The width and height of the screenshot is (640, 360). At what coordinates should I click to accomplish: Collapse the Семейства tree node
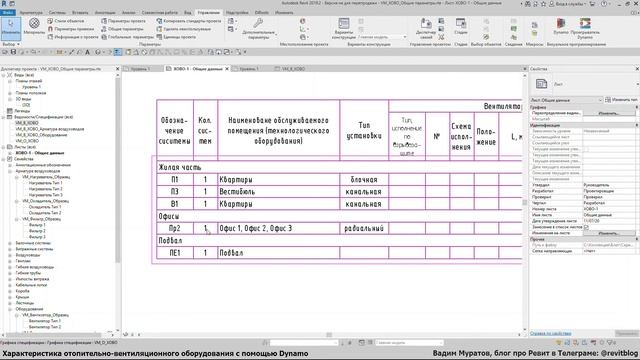[x=3, y=159]
